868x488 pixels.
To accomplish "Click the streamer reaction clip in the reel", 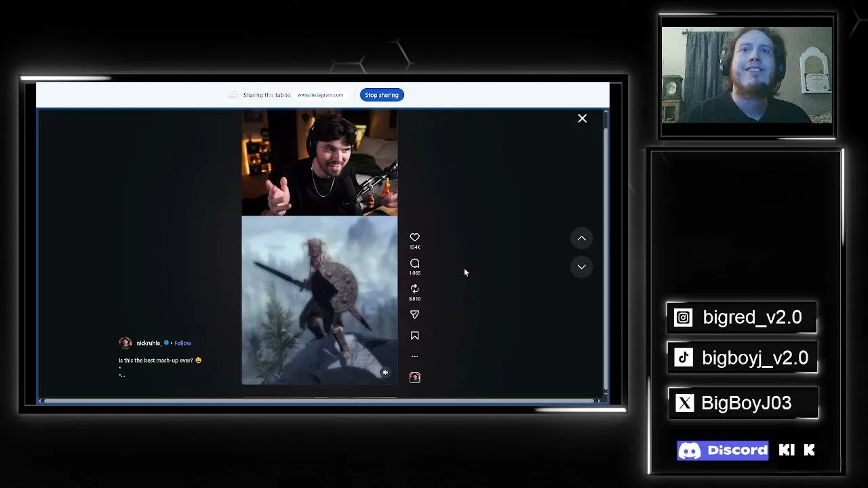I will pyautogui.click(x=319, y=163).
